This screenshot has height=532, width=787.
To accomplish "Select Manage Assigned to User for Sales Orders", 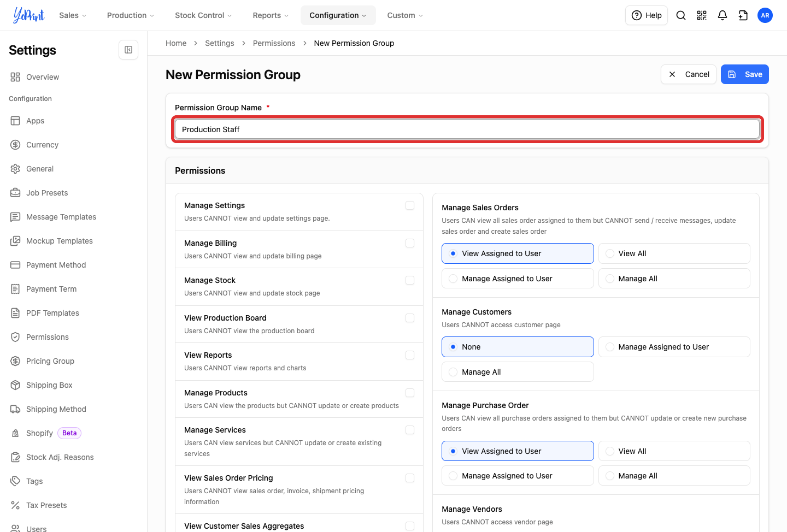I will [x=518, y=279].
